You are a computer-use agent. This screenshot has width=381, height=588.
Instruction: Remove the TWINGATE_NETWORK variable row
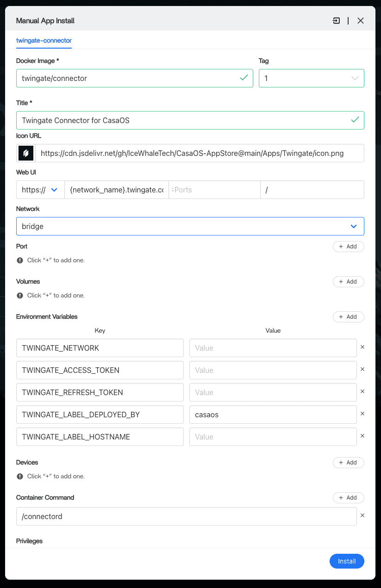pos(362,347)
